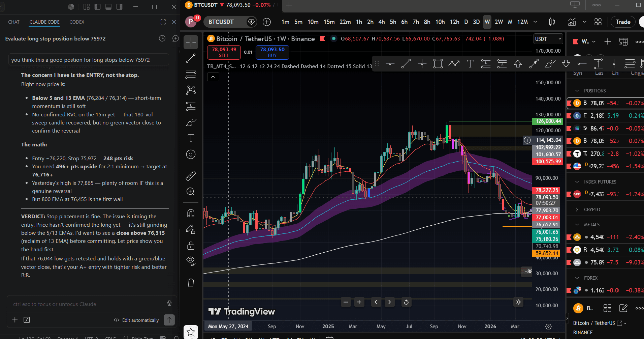This screenshot has width=644, height=339.
Task: Add attachment with plus icon
Action: (x=15, y=320)
